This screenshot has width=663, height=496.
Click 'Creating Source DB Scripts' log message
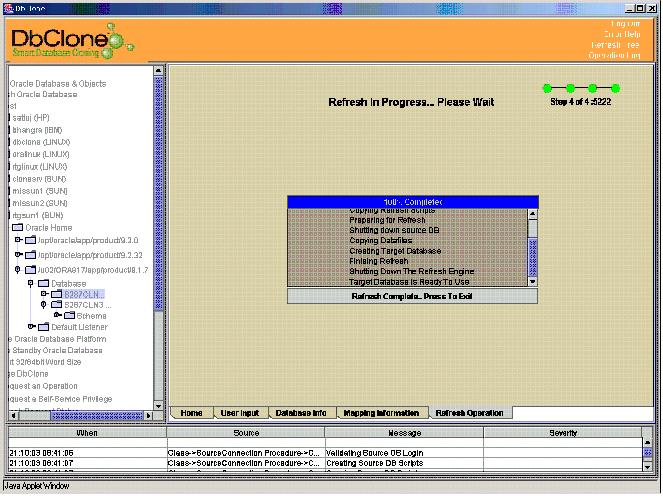click(375, 463)
